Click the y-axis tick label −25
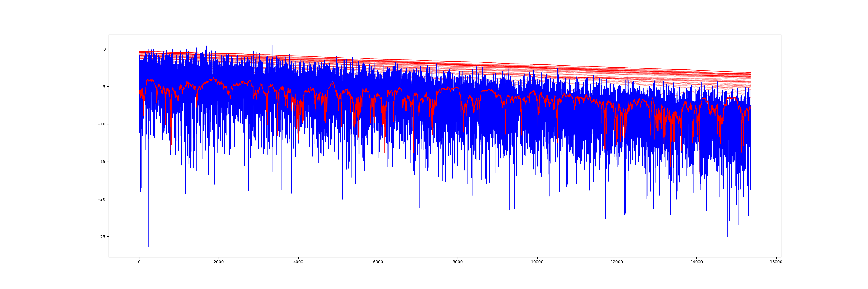The image size is (868, 289). (102, 237)
